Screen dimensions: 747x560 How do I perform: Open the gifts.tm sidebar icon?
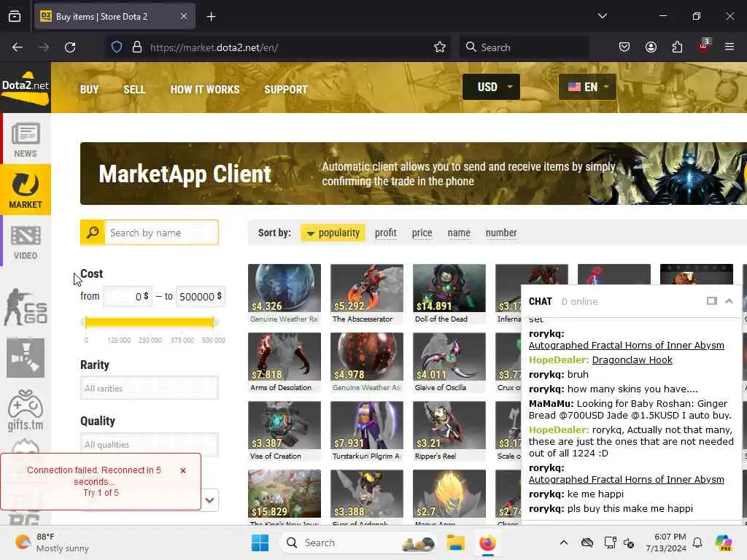[26, 411]
